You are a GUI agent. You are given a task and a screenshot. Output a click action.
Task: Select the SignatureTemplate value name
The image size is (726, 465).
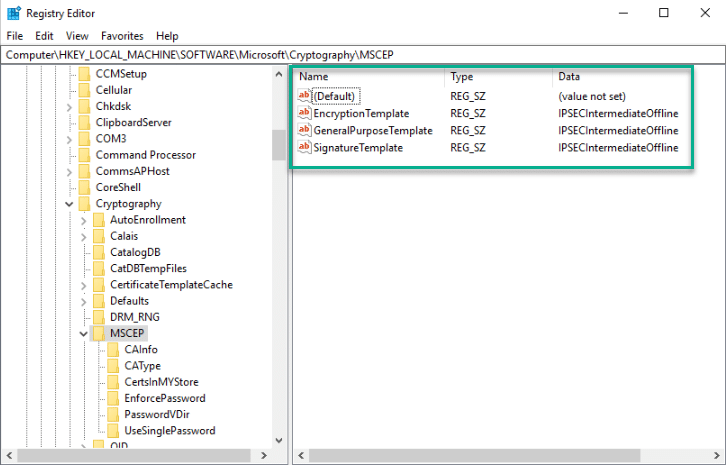(358, 148)
